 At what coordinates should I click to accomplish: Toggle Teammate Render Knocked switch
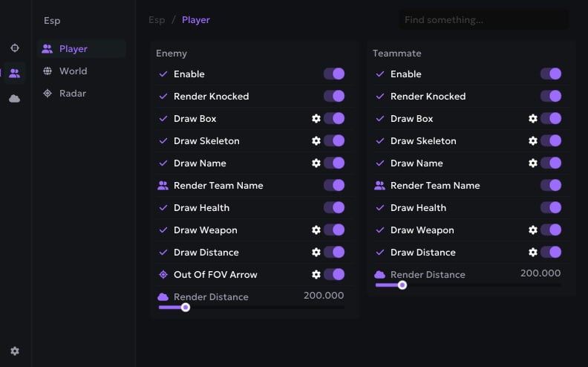(x=551, y=96)
